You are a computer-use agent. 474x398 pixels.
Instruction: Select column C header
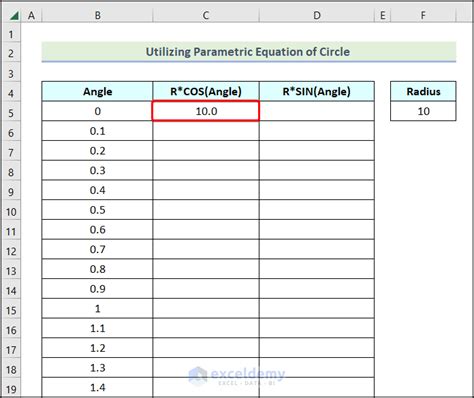coord(206,15)
